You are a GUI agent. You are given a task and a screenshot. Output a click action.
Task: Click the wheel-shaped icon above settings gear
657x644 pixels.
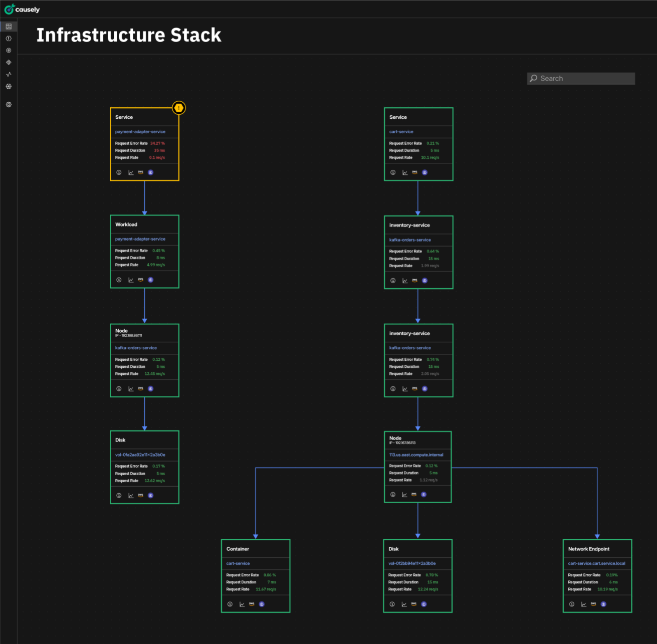point(9,86)
